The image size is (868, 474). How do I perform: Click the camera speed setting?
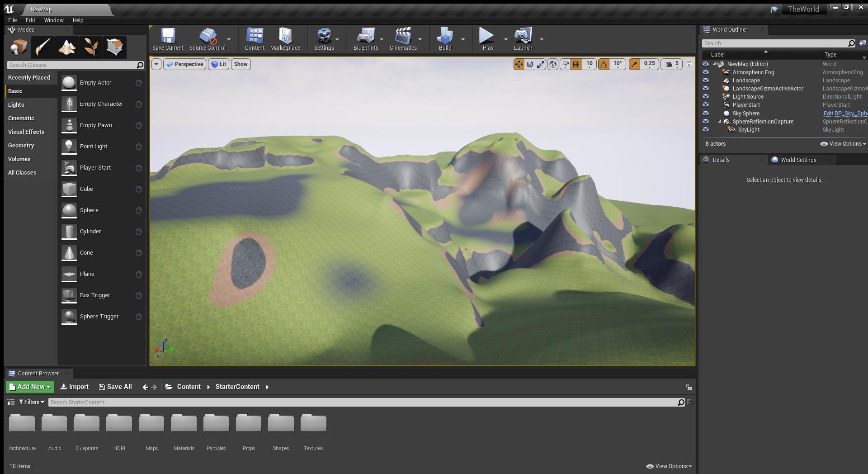pos(673,64)
